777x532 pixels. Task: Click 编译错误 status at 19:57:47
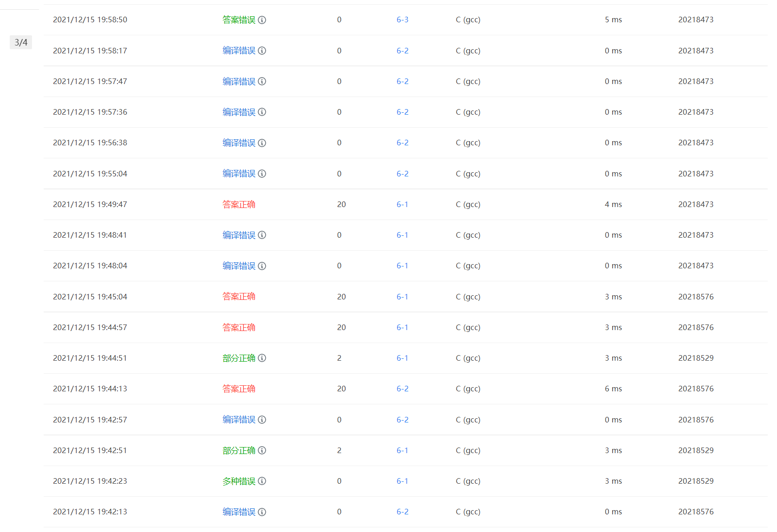click(x=239, y=81)
